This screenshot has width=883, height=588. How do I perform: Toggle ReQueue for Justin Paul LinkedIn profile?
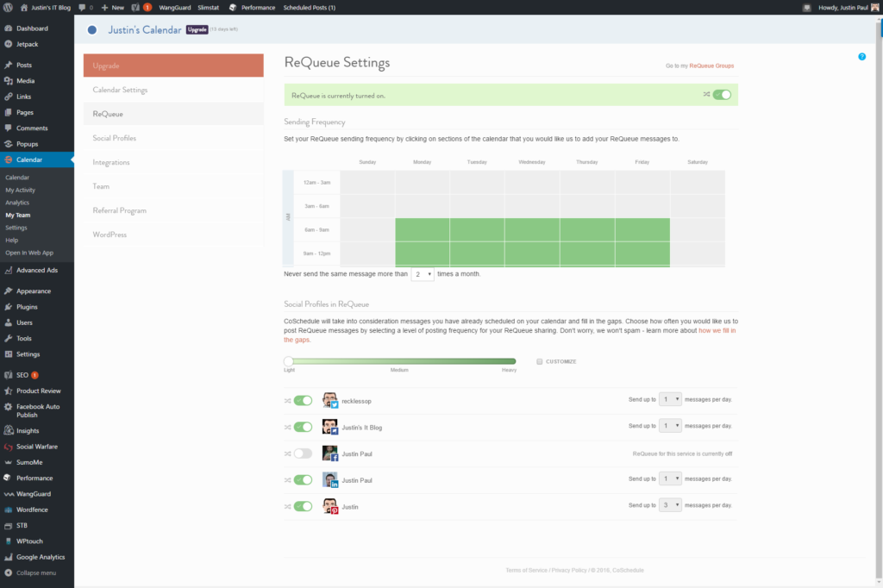[x=303, y=480]
